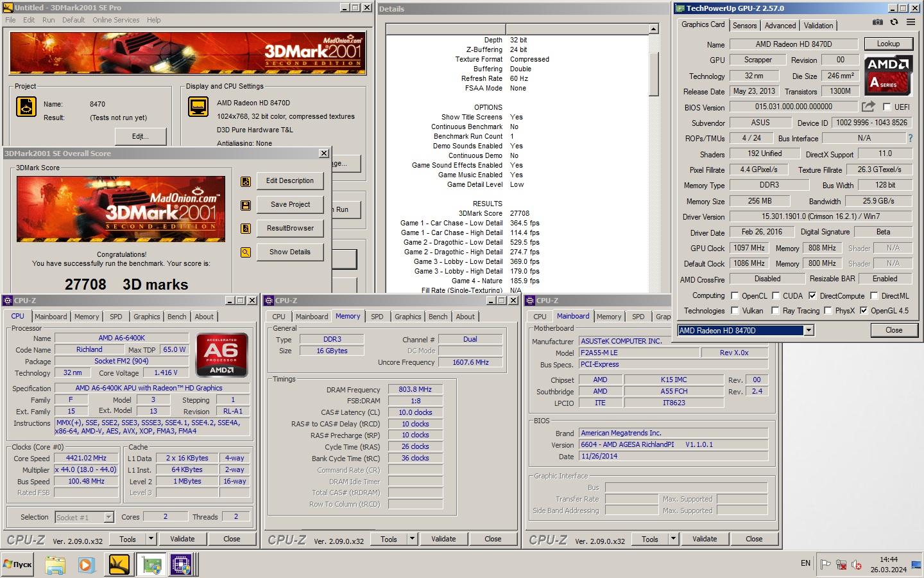Click the GPU-Z refresh icon
This screenshot has height=578, width=924.
[894, 22]
